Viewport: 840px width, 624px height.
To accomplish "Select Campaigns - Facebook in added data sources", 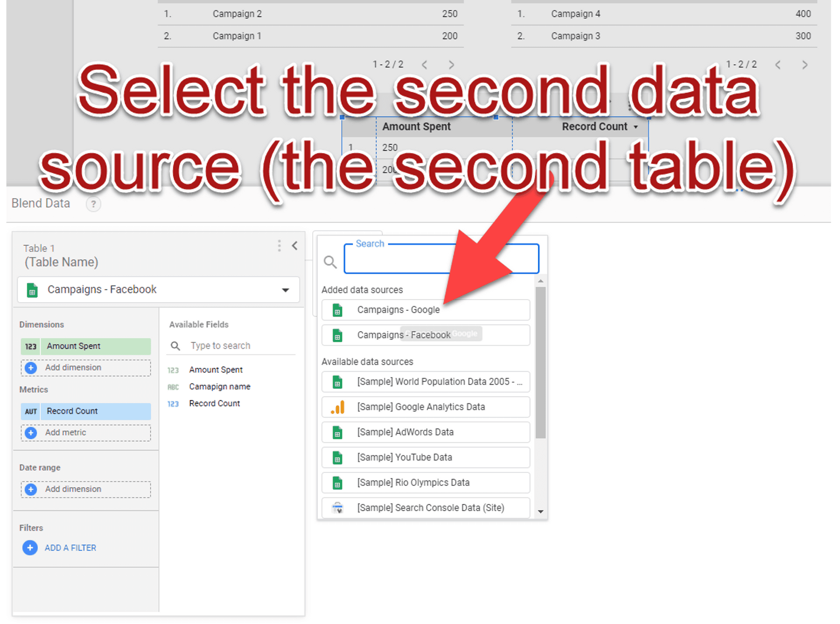I will 426,335.
